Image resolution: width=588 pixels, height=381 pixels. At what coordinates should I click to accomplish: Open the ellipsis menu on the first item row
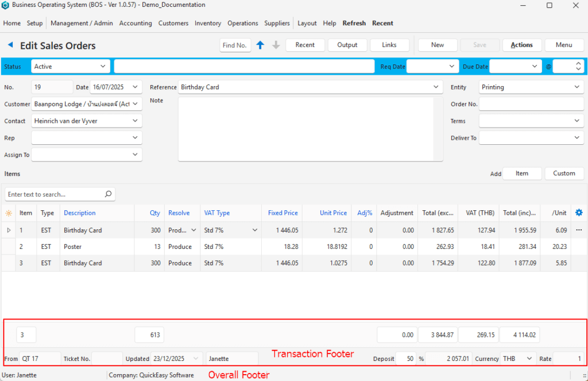(579, 230)
